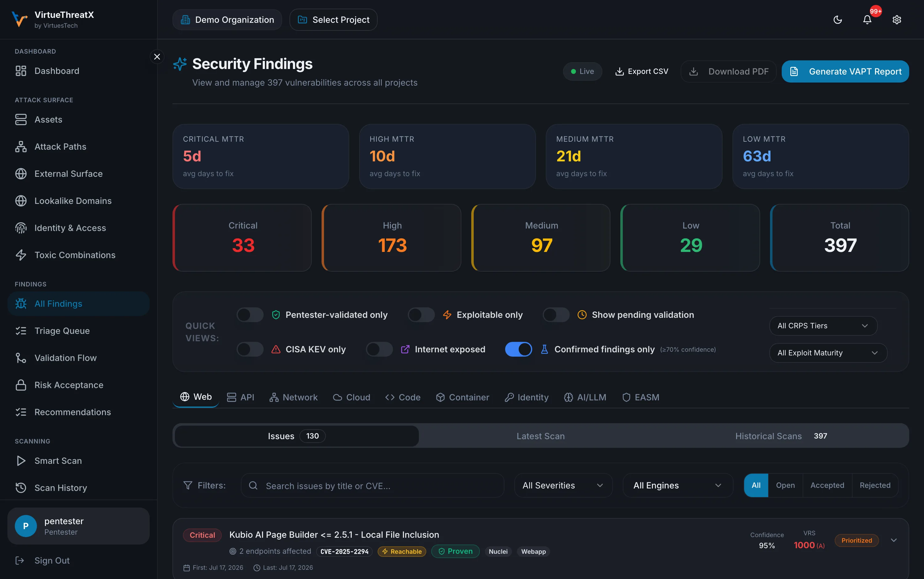Enable Pentester-validated only toggle

250,315
